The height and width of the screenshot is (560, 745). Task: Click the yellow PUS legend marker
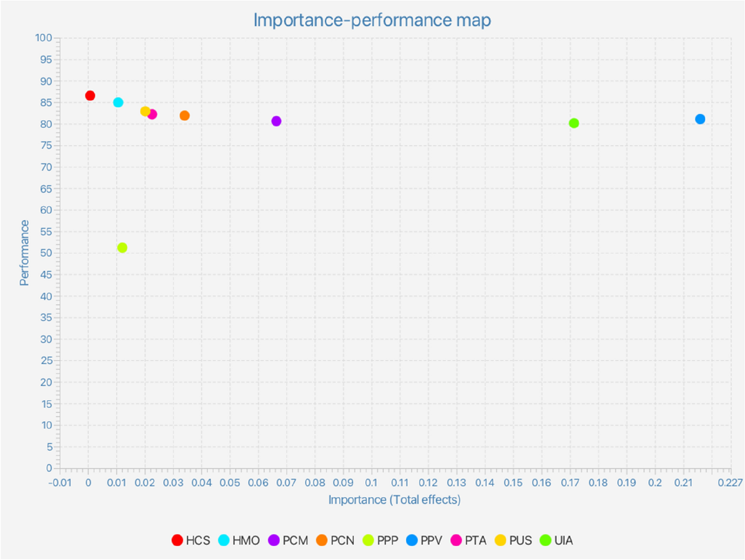pos(501,540)
